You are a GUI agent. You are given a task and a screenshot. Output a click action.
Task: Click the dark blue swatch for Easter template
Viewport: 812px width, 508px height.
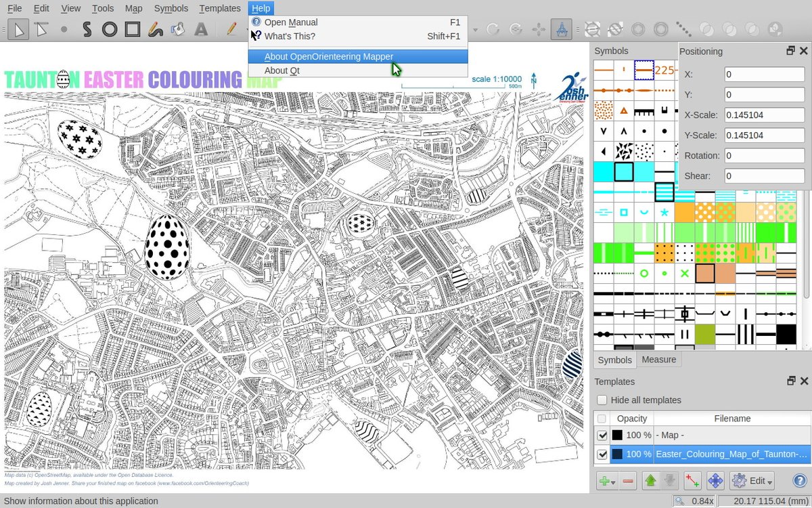pos(617,454)
